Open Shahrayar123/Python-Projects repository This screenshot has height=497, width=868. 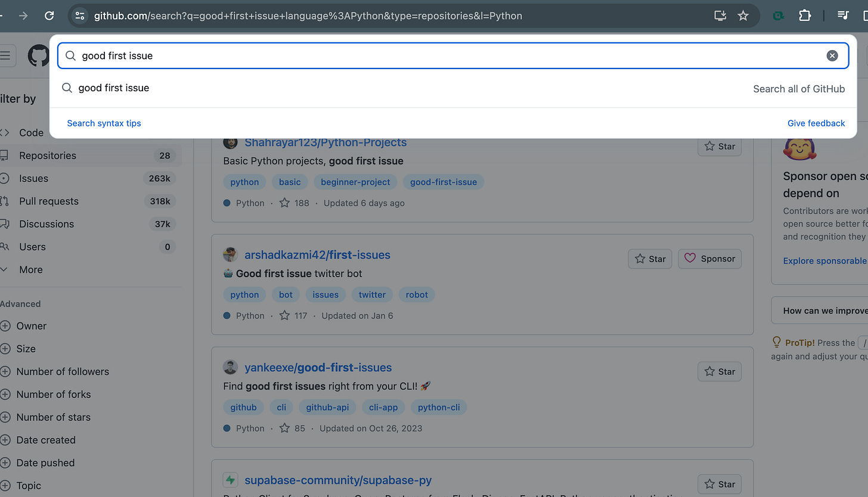click(325, 142)
